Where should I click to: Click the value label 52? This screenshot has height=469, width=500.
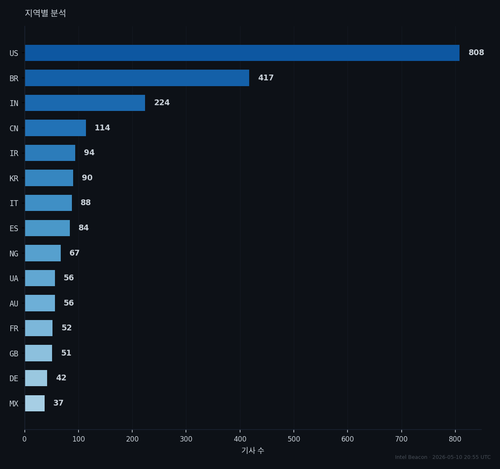(66, 328)
